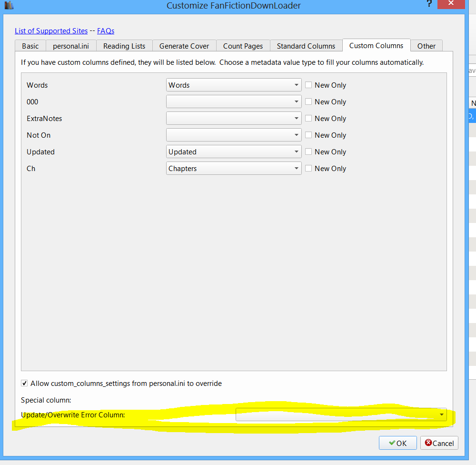Screen dimensions: 476x465
Task: Open the Words column metadata dropdown
Action: pos(234,85)
